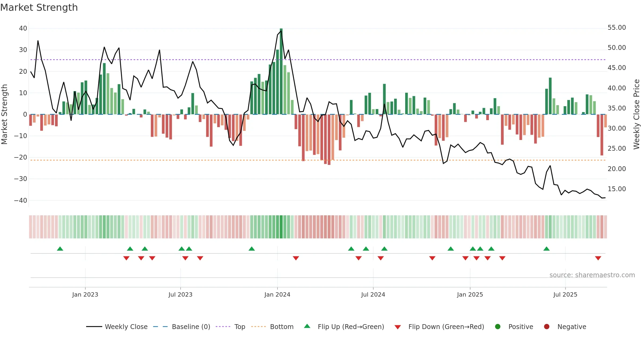Toggle Flip Down (Green→Red) legend entry
The image size is (644, 362).
pos(439,327)
